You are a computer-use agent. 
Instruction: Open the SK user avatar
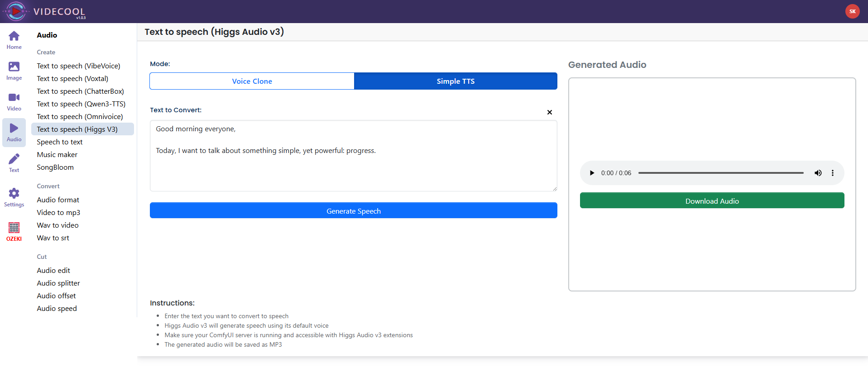[x=852, y=11]
